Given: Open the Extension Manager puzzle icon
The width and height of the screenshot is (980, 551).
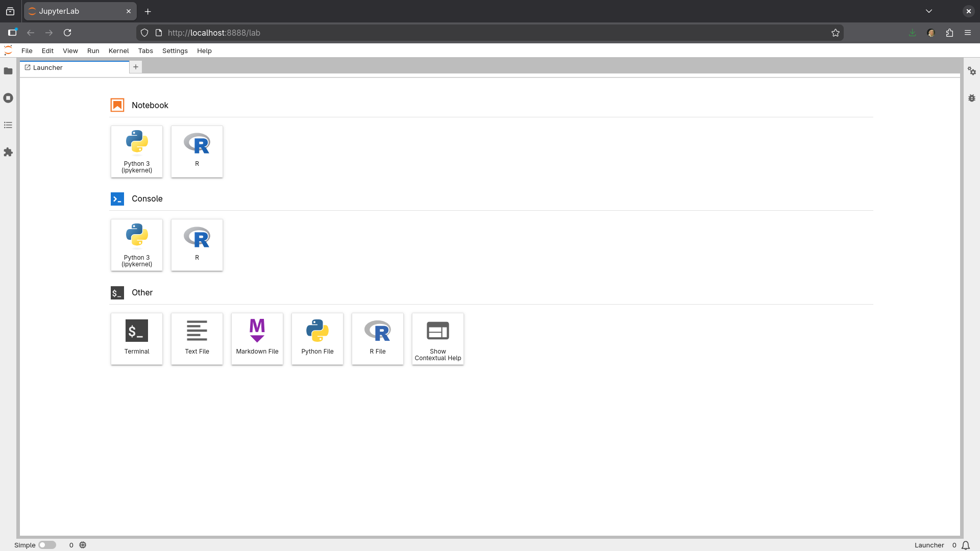Looking at the screenshot, I should tap(8, 152).
